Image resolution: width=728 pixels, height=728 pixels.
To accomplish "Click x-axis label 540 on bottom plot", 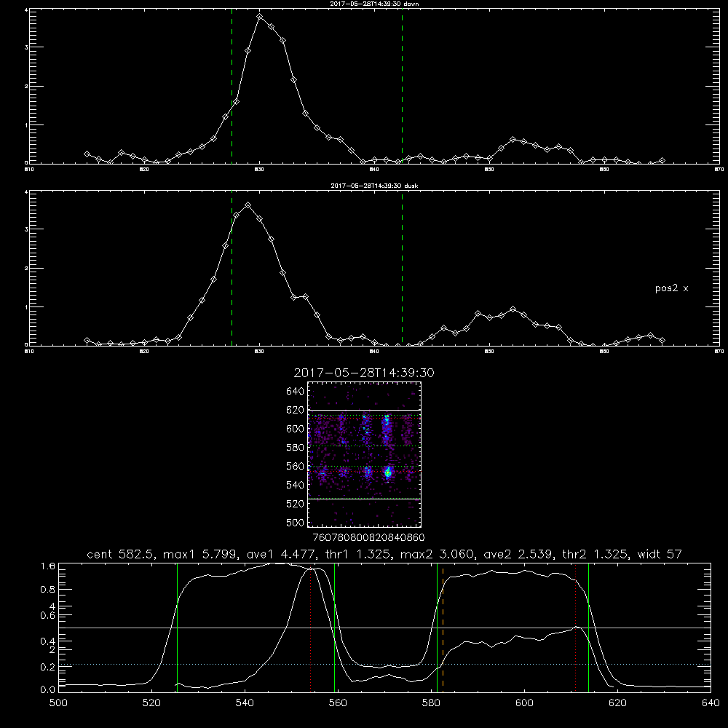I will point(245,703).
